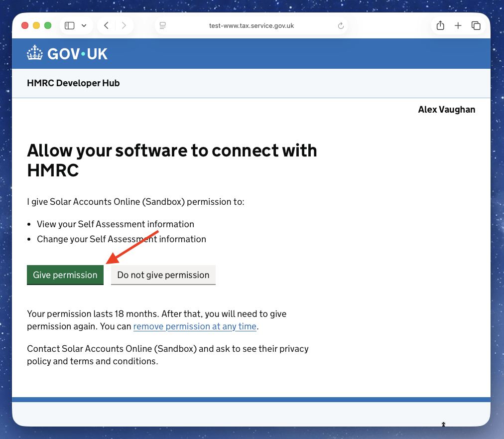Click Change your Self Assessment information text
The image size is (504, 439).
click(x=122, y=239)
